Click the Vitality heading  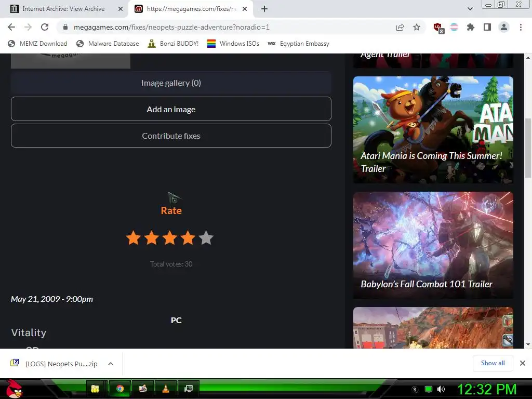pos(29,332)
